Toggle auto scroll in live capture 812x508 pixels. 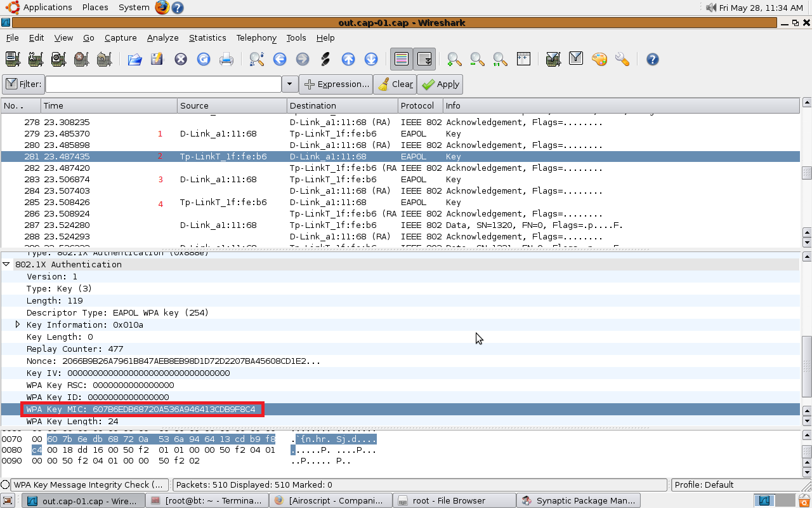click(x=424, y=59)
